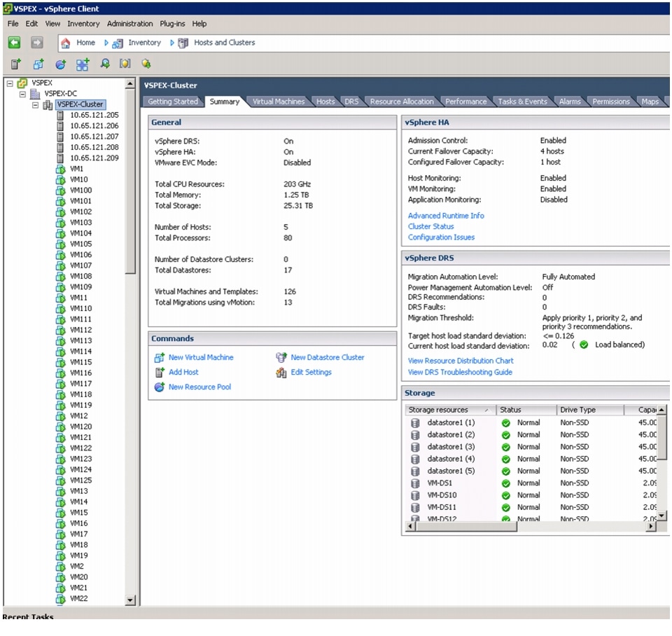
Task: Select the host icon for 10.65.121.205
Action: click(60, 116)
